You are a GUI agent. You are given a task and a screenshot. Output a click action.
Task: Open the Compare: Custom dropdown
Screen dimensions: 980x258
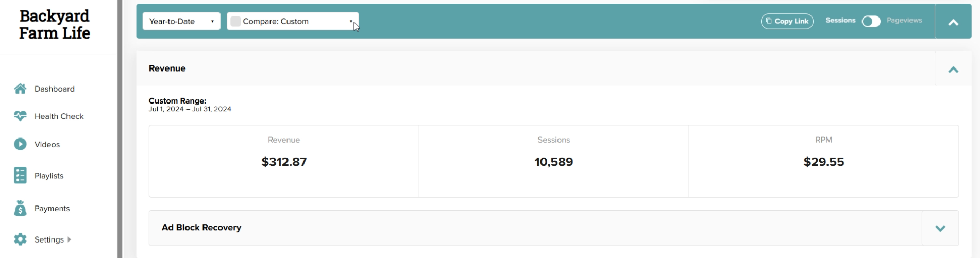(x=293, y=21)
